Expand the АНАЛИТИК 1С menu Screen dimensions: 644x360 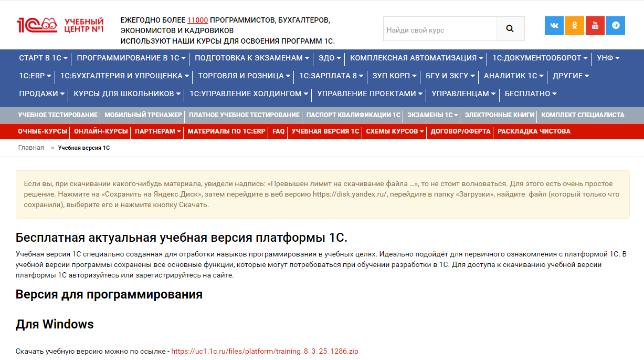pyautogui.click(x=514, y=76)
